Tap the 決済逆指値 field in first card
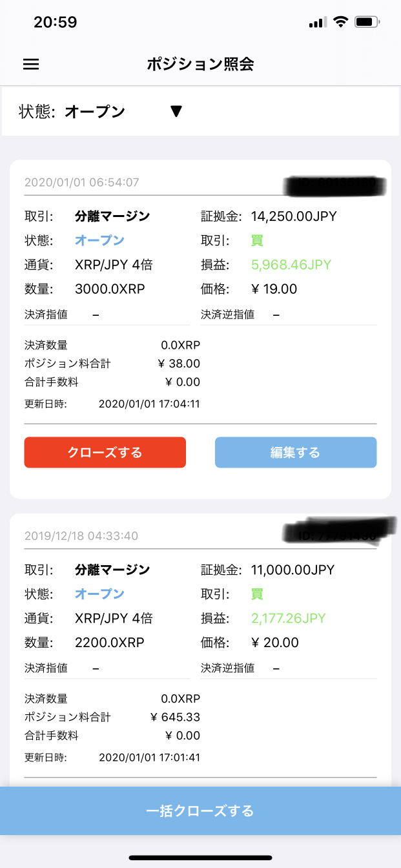The image size is (401, 868). tap(289, 315)
